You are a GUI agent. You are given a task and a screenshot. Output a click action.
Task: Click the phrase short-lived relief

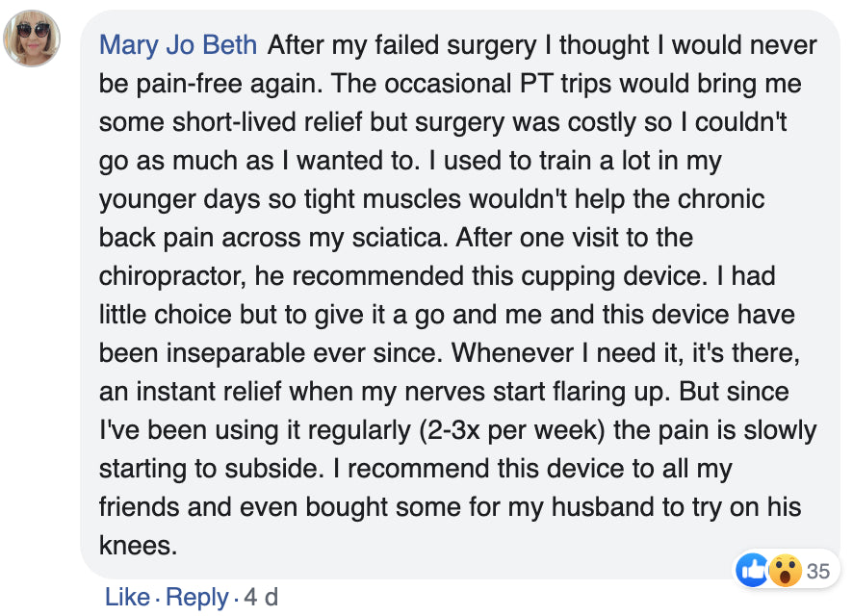click(x=267, y=122)
